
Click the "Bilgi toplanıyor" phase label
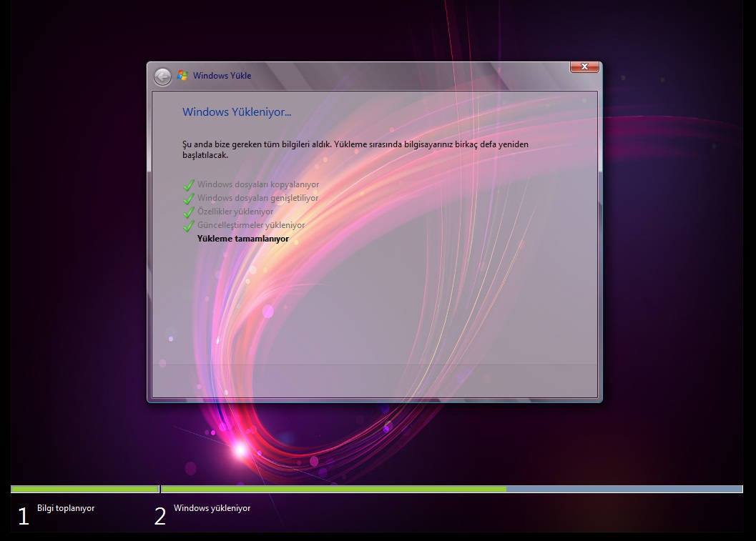pyautogui.click(x=66, y=508)
